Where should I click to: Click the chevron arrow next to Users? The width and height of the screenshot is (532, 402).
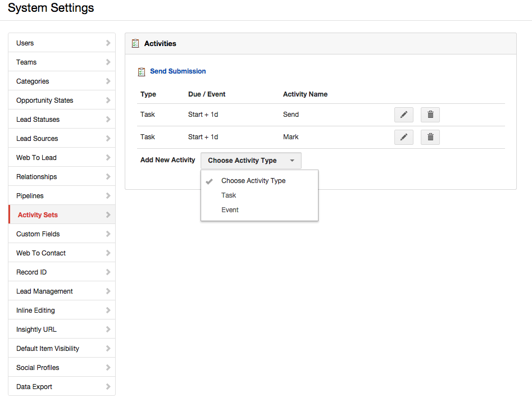tap(108, 43)
